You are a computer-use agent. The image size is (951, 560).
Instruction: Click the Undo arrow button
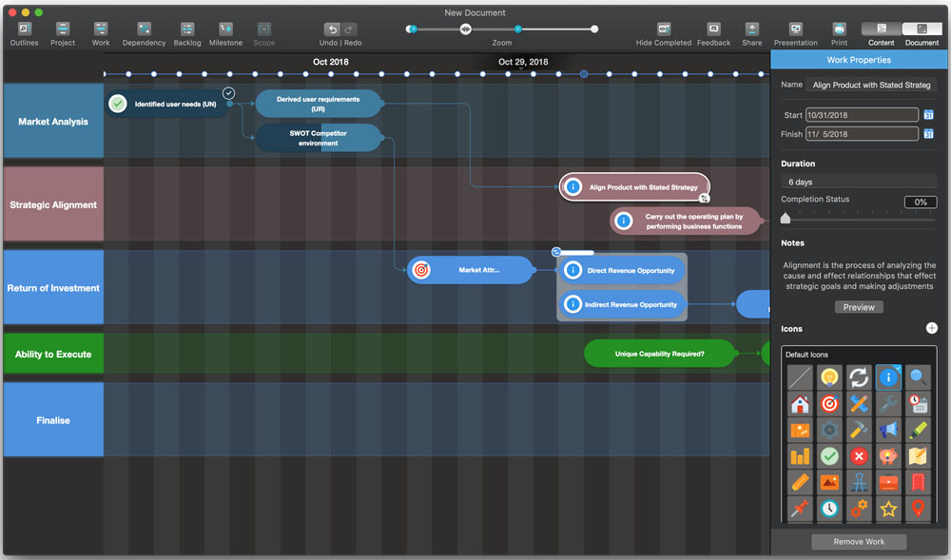pyautogui.click(x=332, y=29)
